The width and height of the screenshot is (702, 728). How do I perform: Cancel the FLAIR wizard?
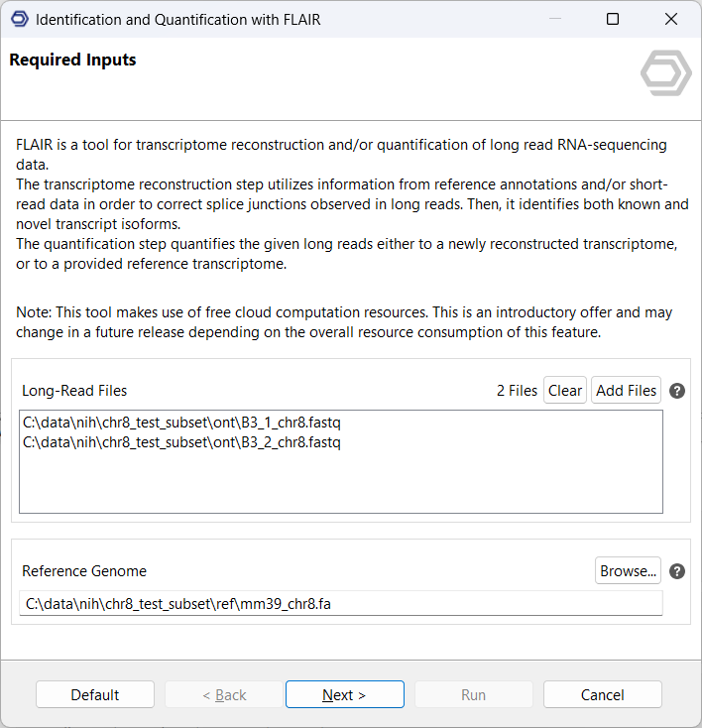(602, 694)
